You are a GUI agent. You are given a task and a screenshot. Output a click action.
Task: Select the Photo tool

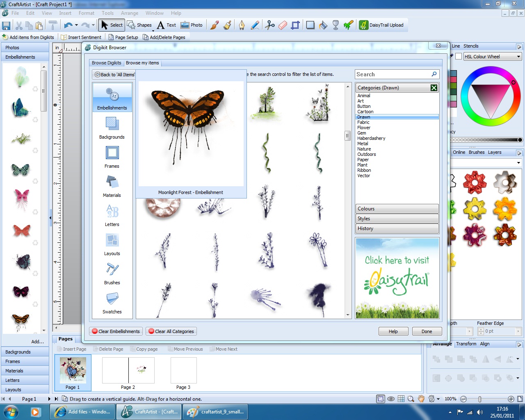(192, 25)
